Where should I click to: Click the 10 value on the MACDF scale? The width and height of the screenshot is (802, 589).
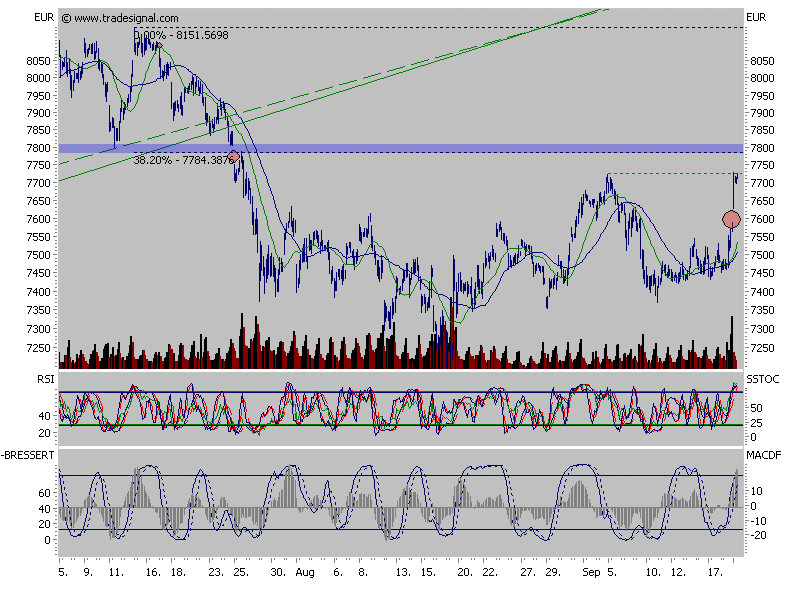click(756, 491)
